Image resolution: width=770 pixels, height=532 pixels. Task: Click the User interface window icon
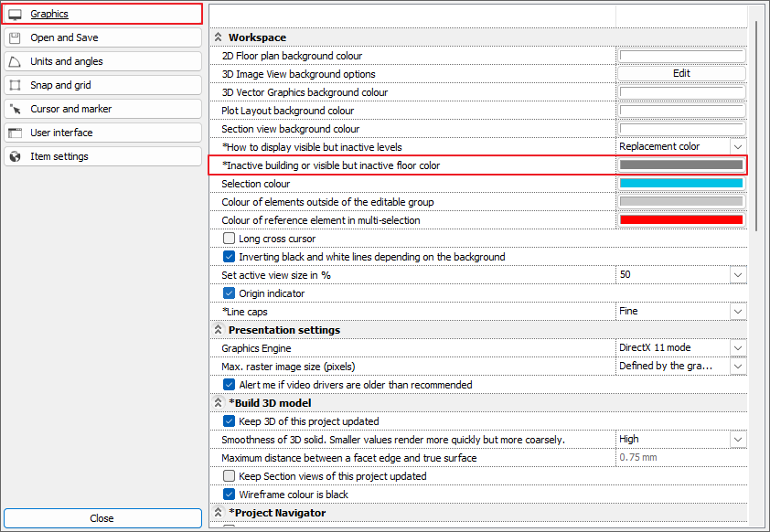[15, 133]
